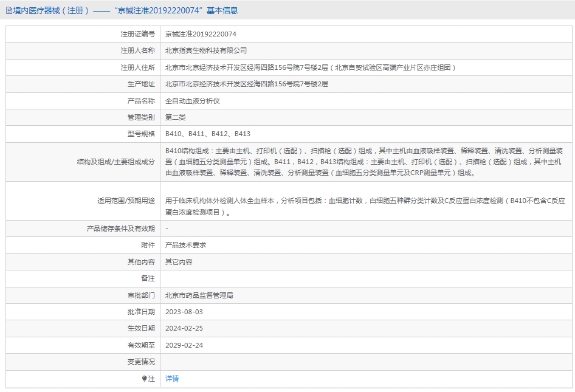The image size is (575, 392).
Task: Select registration number value 京械注准20192220074 in table
Action: pos(201,34)
